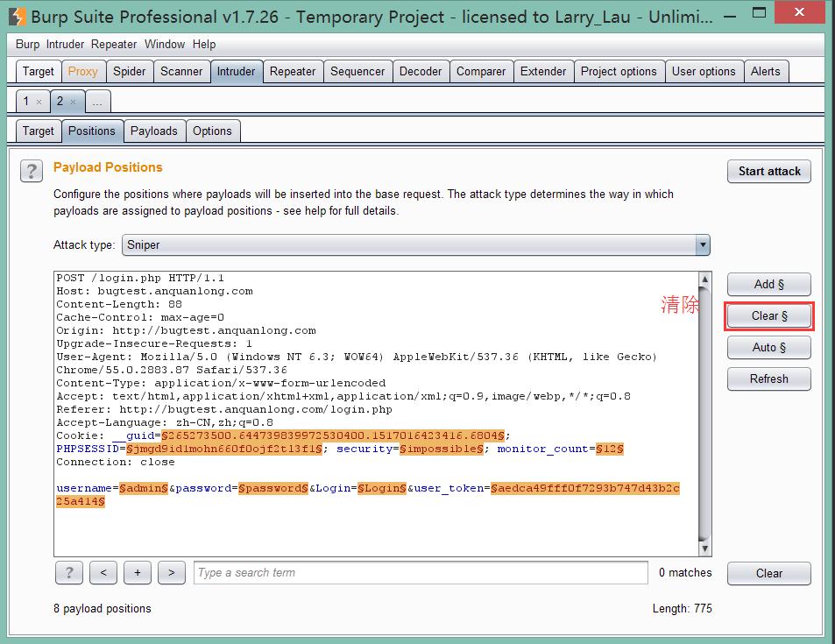Go to next search match

(x=172, y=573)
